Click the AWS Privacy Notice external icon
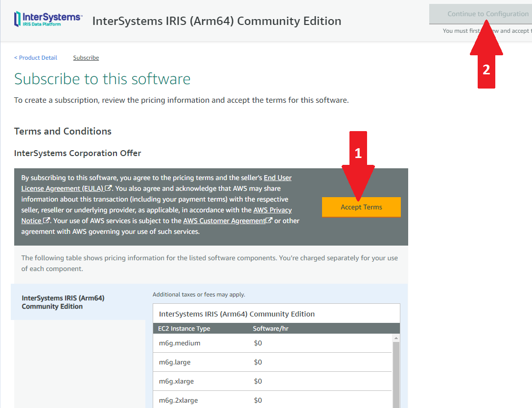This screenshot has width=532, height=408. tap(46, 221)
